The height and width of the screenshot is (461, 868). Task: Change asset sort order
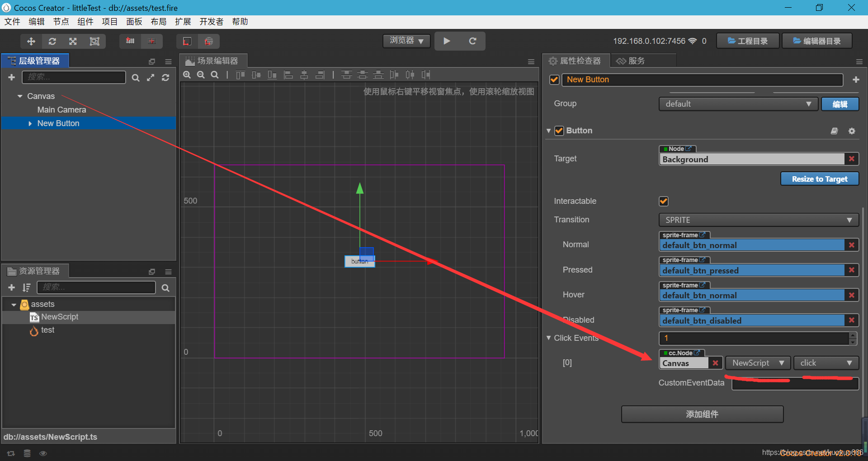pyautogui.click(x=26, y=287)
